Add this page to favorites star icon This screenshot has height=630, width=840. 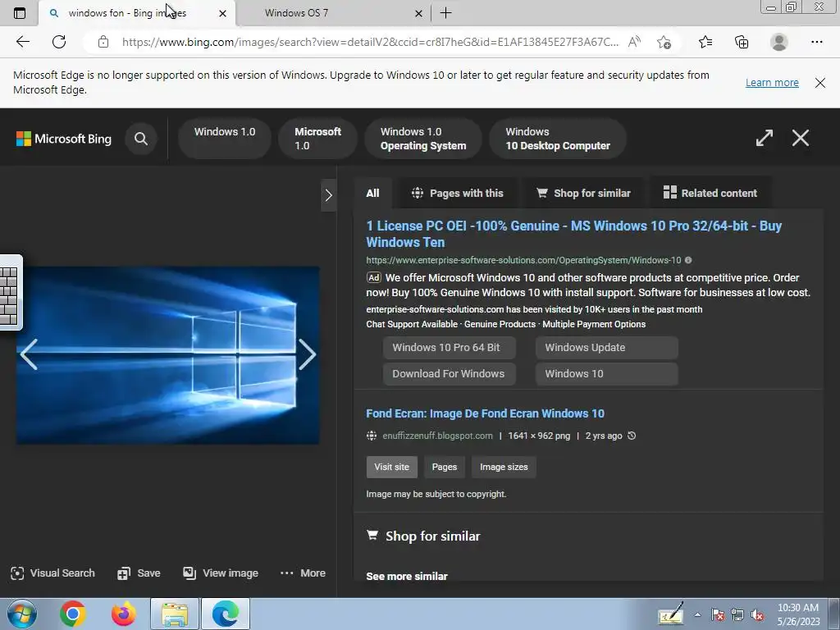tap(664, 42)
